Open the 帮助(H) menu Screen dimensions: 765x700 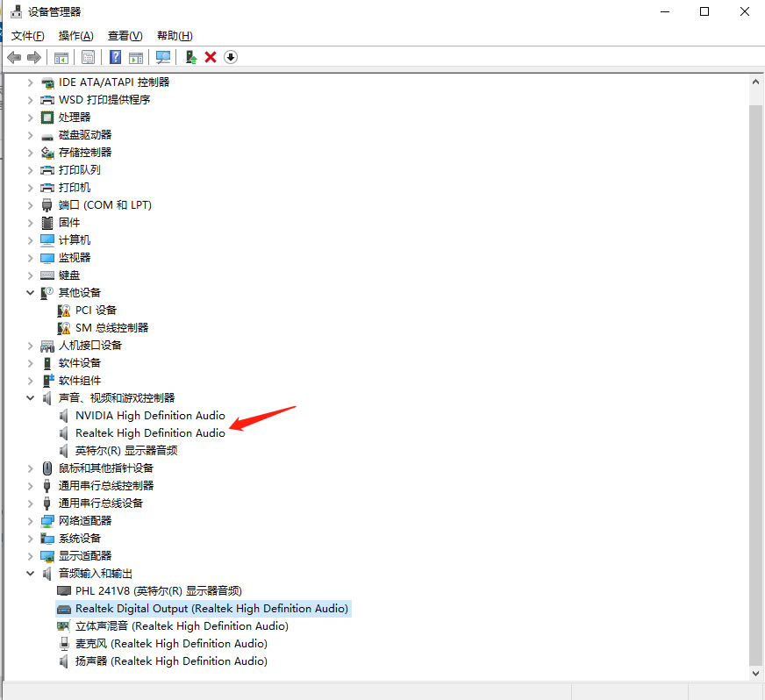tap(175, 36)
